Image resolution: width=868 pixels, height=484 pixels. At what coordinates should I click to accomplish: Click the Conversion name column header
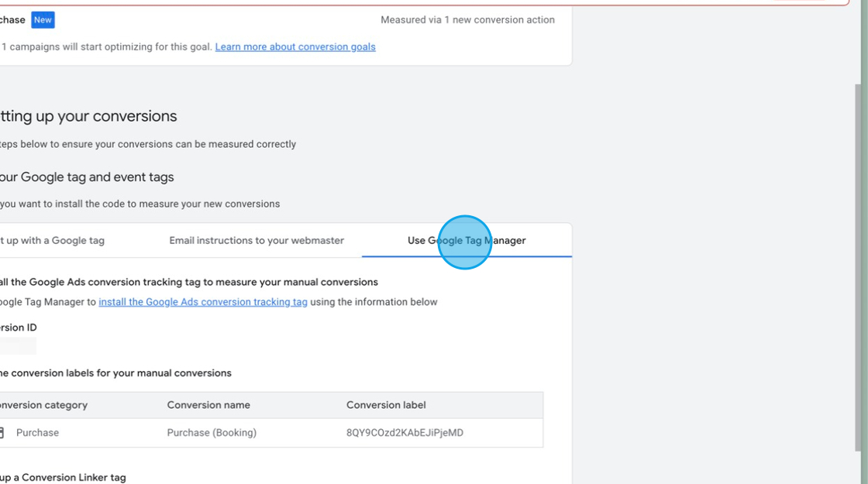coord(208,405)
